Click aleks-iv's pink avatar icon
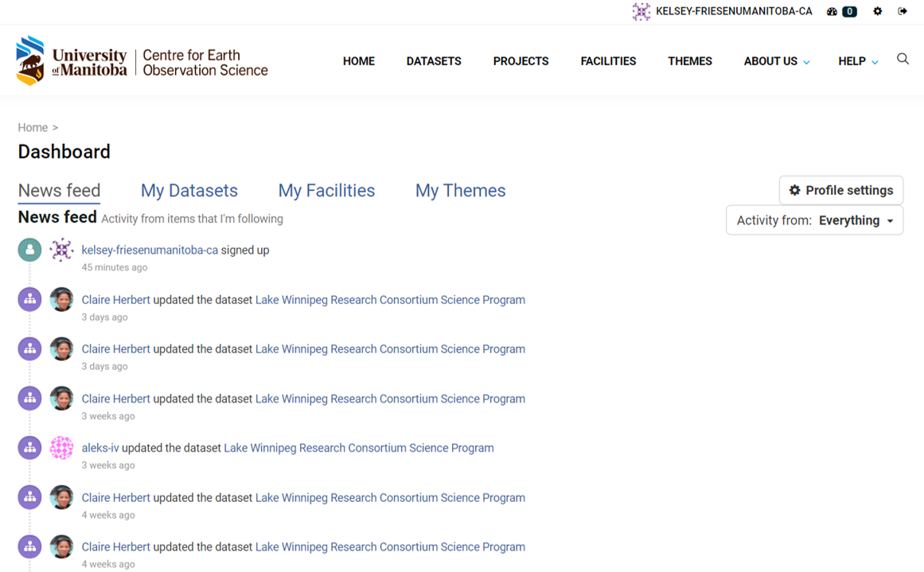The image size is (924, 572). (x=61, y=448)
